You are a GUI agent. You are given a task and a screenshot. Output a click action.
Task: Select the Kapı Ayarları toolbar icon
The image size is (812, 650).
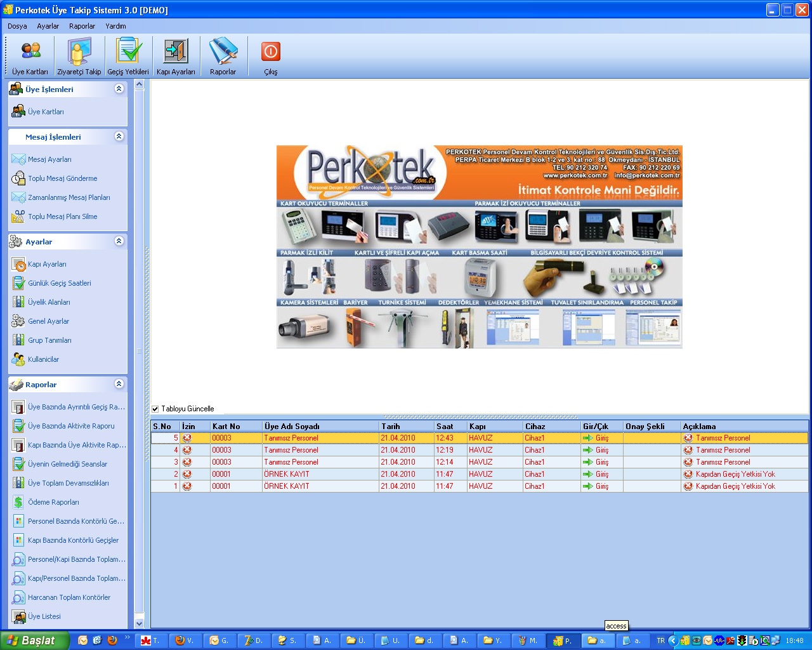pyautogui.click(x=176, y=56)
